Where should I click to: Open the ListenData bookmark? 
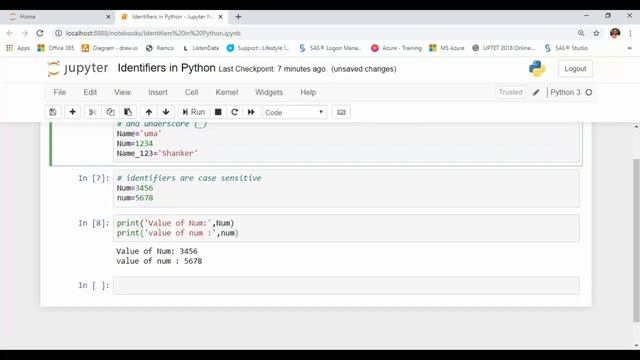[x=201, y=48]
